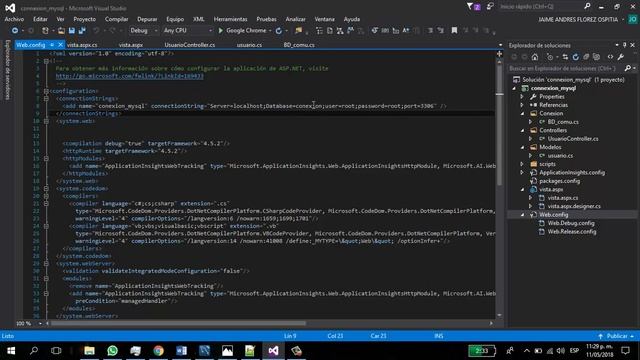
Task: Open the Archivo menu
Action: [x=14, y=19]
